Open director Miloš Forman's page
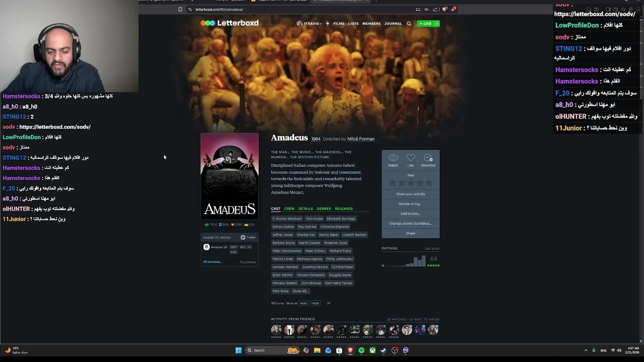 [x=361, y=139]
